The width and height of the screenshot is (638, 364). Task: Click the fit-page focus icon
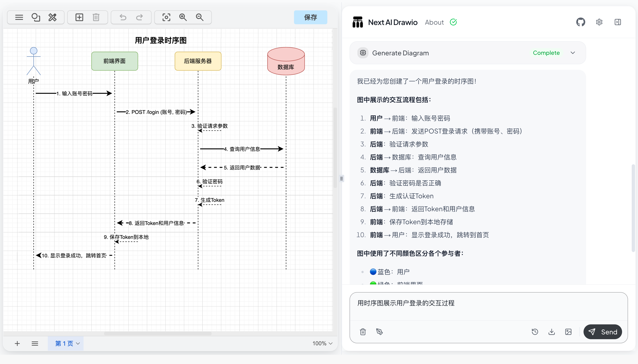(x=166, y=17)
